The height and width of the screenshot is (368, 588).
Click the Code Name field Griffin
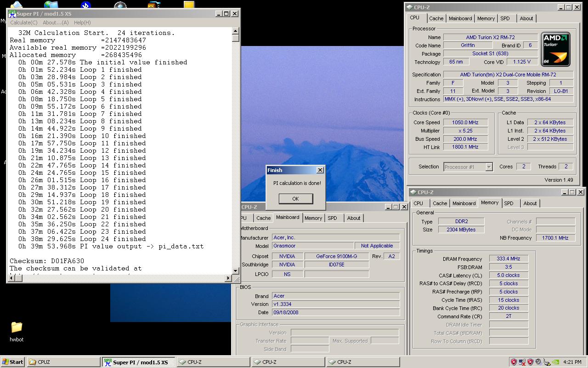pyautogui.click(x=468, y=46)
